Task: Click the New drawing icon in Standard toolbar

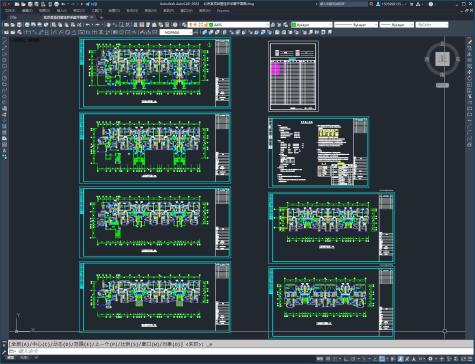Action: pos(6,25)
